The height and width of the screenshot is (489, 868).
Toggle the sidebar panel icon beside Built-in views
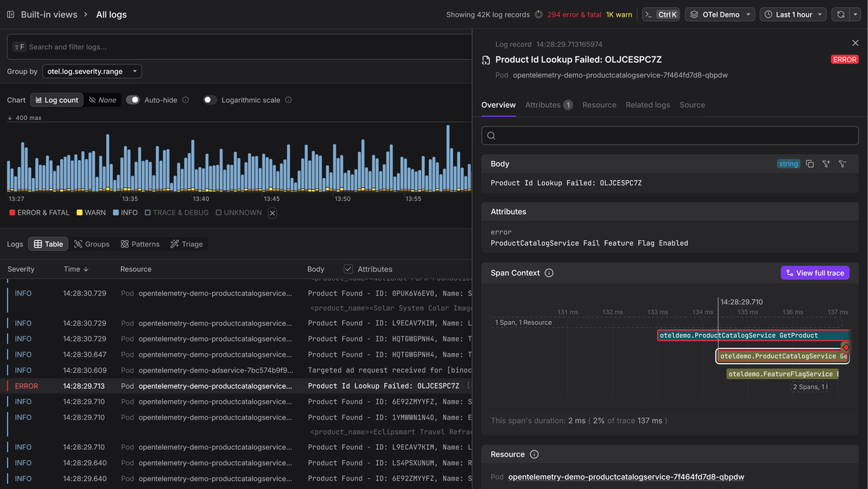(11, 14)
